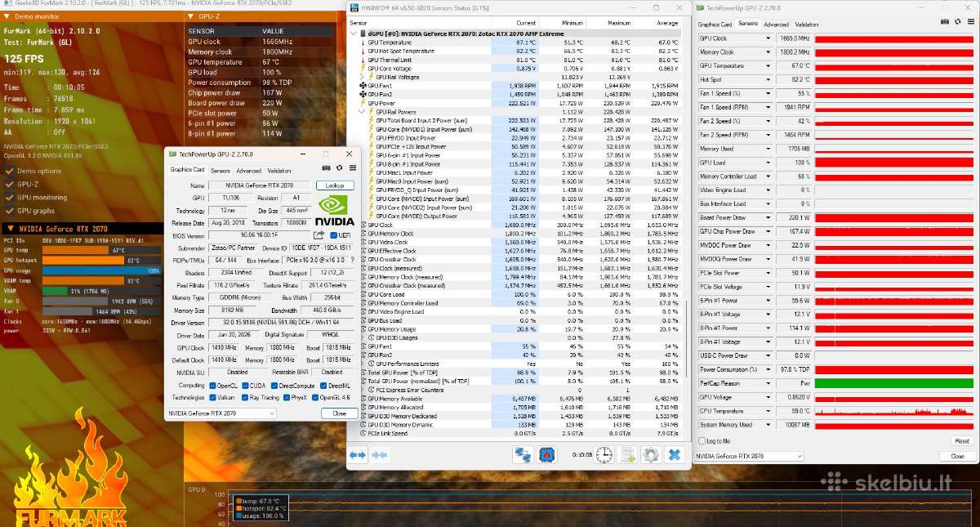The width and height of the screenshot is (980, 527).
Task: Click the refresh icon in GPU-Z Graphics Card window
Action: 339,168
